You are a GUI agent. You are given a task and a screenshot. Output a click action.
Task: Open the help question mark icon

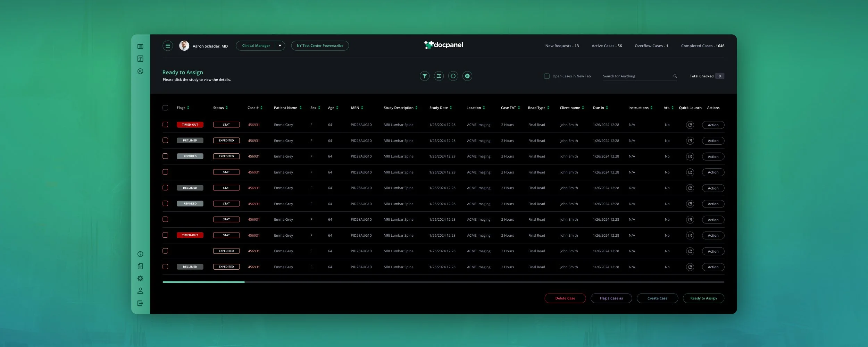(140, 254)
